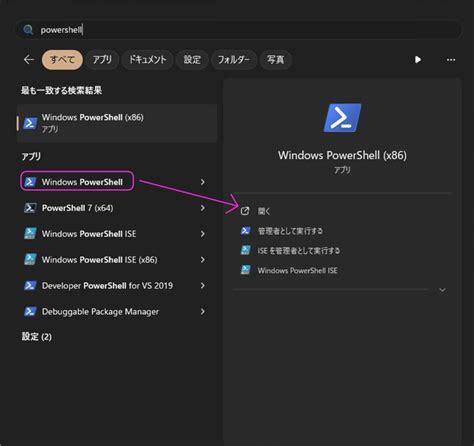Select Windows PowerShell in apps list

[82, 182]
